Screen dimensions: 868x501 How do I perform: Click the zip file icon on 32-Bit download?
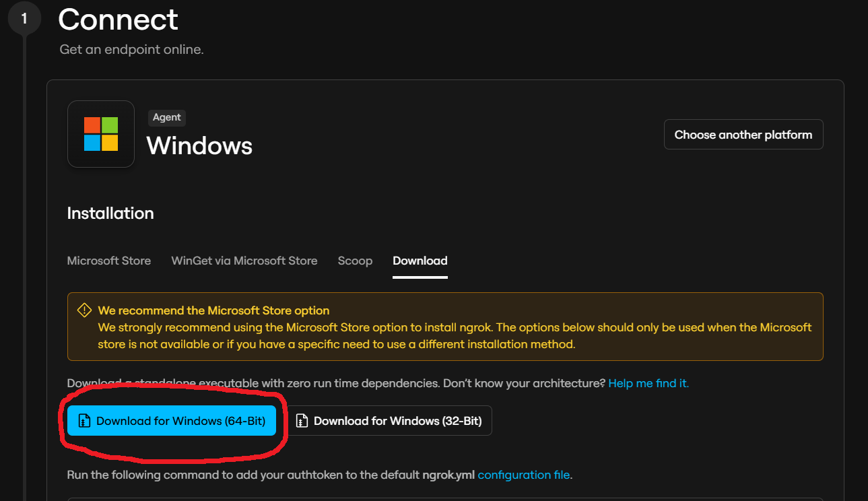click(x=302, y=421)
